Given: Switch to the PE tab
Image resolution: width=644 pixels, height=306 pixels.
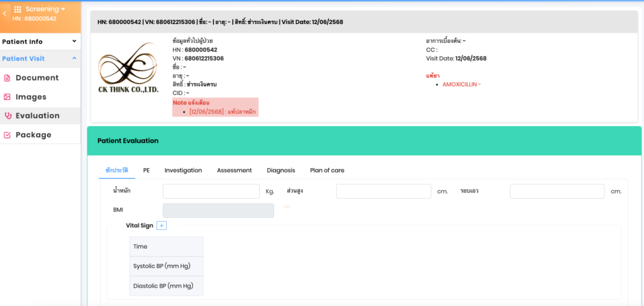Looking at the screenshot, I should click(x=146, y=170).
